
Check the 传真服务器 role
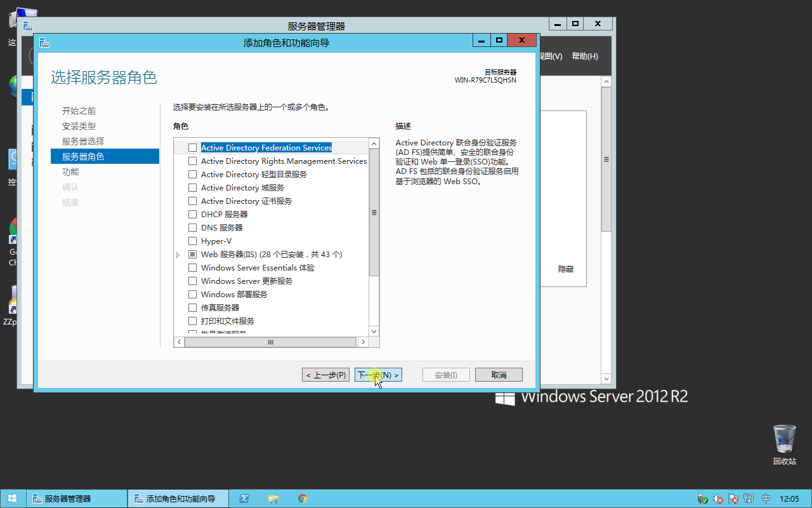[193, 307]
